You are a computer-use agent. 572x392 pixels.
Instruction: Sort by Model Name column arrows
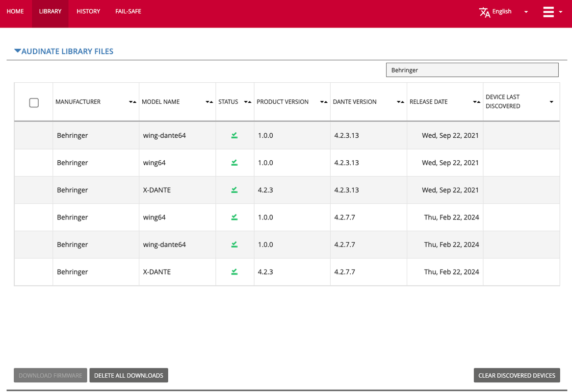point(209,102)
